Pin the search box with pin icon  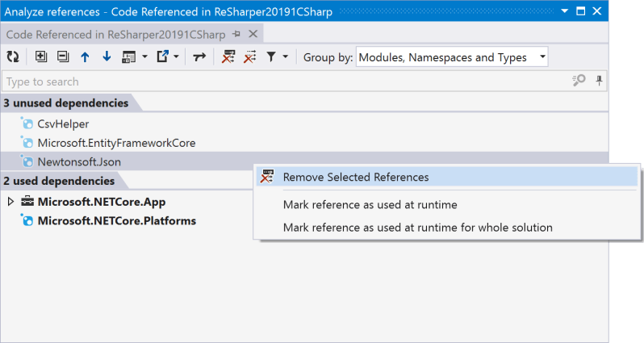600,81
